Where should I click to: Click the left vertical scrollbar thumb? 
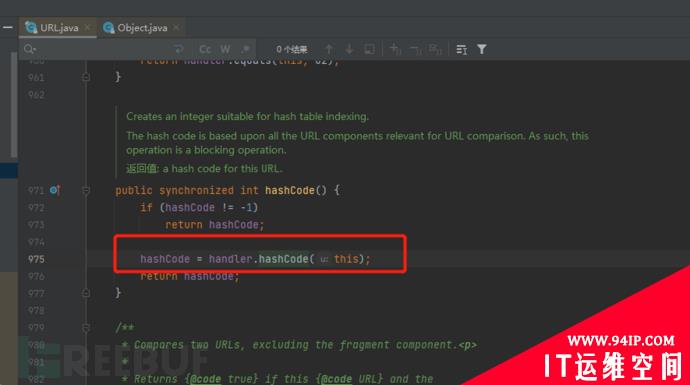[14, 104]
